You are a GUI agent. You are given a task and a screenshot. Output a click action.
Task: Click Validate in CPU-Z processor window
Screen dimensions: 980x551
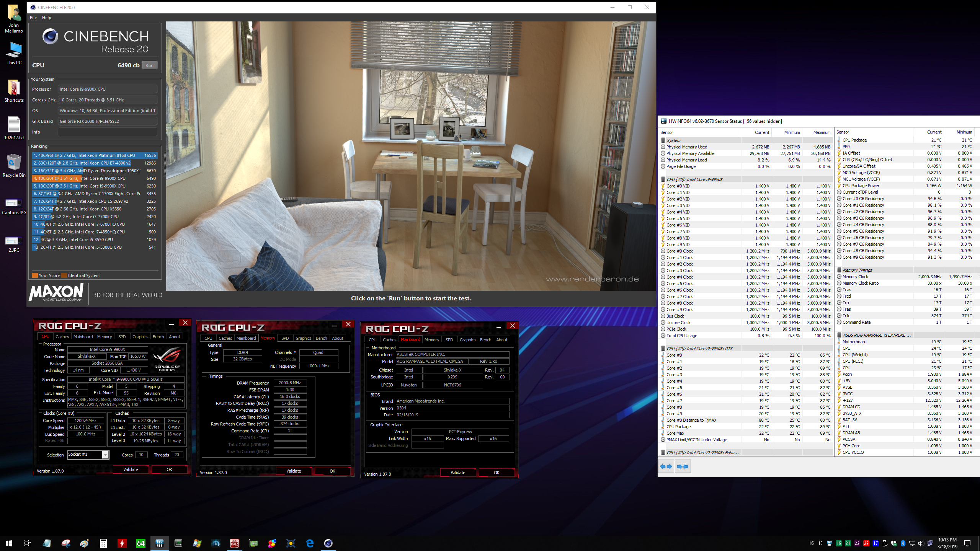click(x=131, y=469)
